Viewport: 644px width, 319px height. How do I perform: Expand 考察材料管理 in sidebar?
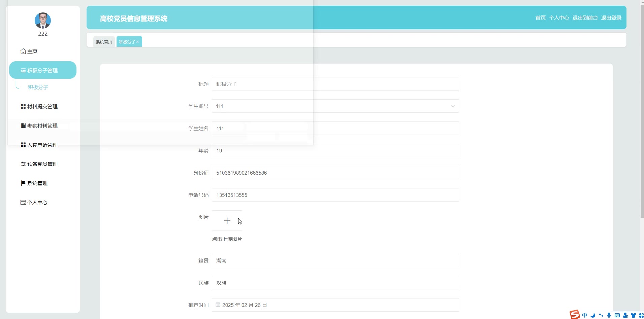pos(43,126)
